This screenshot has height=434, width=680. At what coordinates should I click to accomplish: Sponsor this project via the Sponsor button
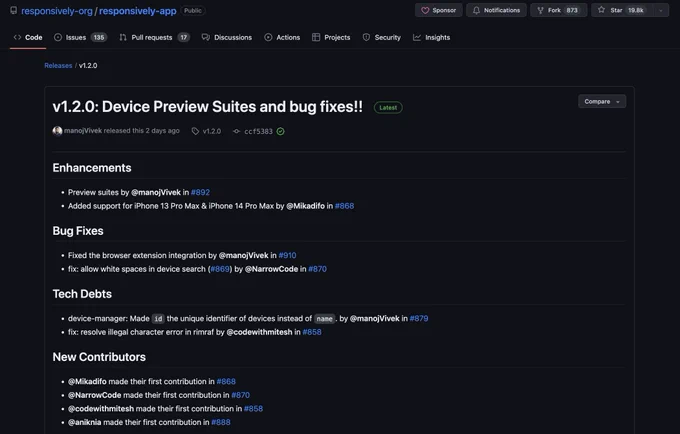click(438, 10)
